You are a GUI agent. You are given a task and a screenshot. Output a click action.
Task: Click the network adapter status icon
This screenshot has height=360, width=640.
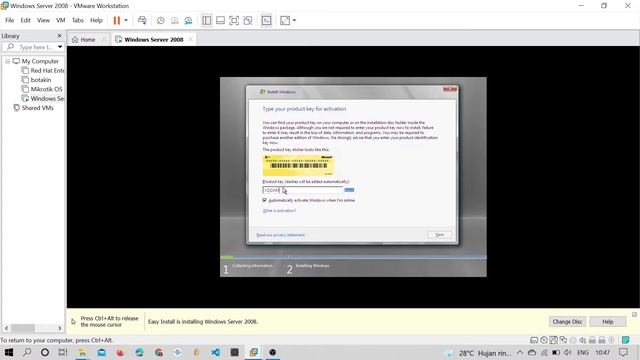click(x=563, y=340)
